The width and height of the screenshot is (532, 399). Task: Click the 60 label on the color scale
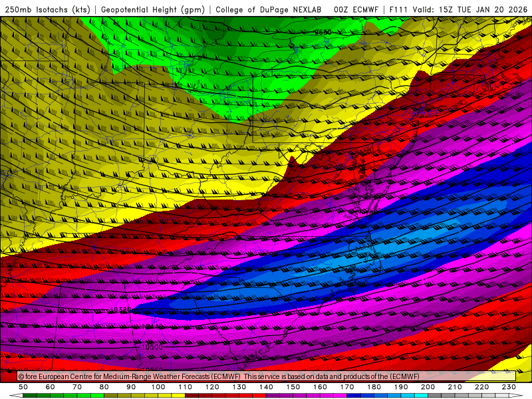coord(50,387)
